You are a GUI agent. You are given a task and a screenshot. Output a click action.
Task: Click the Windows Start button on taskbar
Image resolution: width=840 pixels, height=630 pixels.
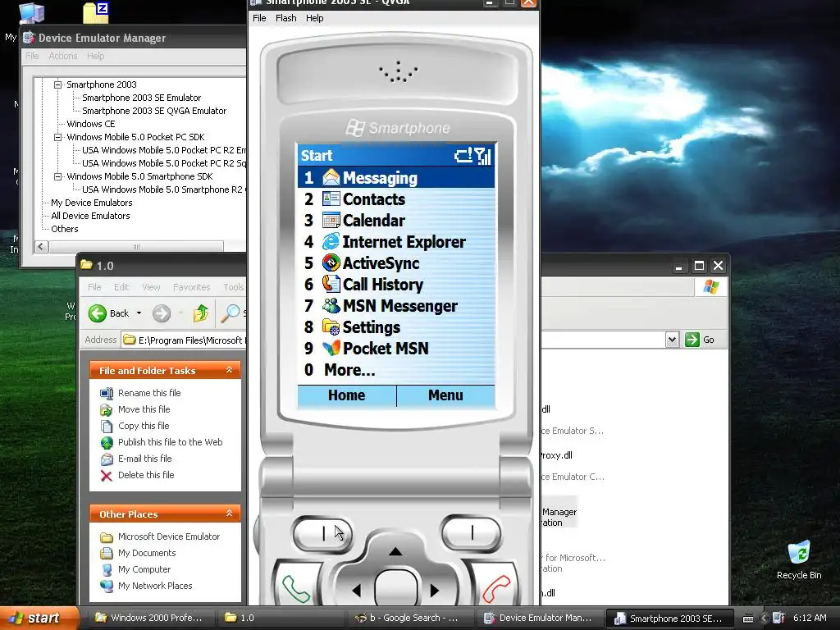(x=38, y=618)
